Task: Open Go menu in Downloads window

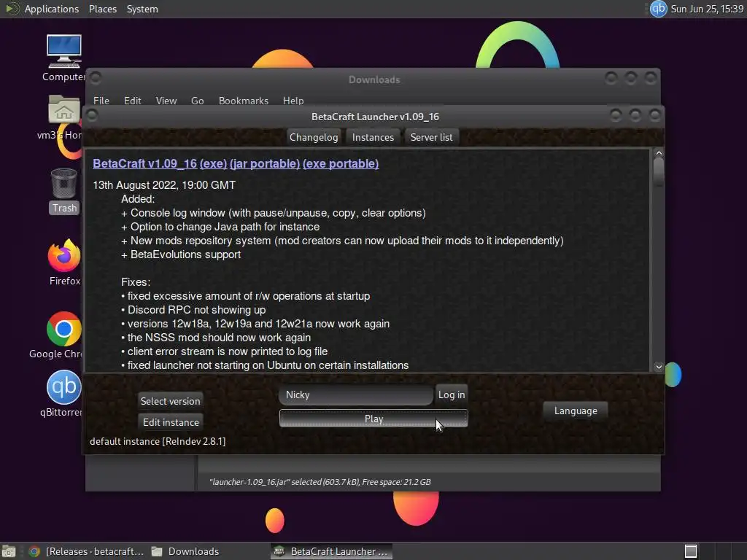Action: [x=197, y=101]
